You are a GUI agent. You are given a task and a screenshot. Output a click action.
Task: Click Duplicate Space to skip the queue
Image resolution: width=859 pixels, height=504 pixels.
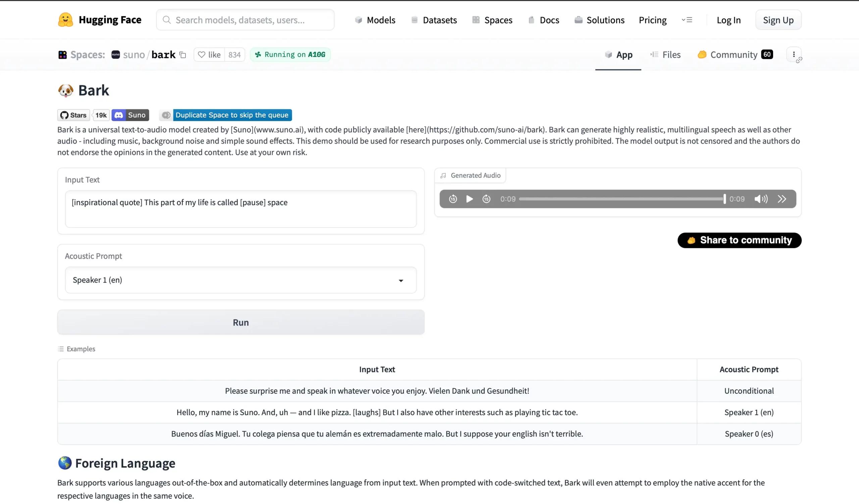click(x=232, y=115)
